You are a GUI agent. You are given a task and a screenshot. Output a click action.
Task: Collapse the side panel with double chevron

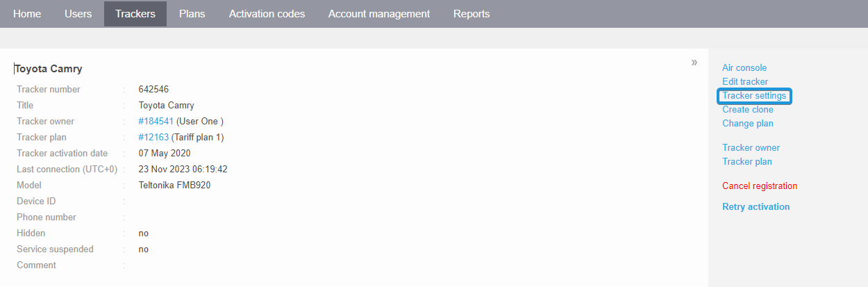click(x=694, y=63)
